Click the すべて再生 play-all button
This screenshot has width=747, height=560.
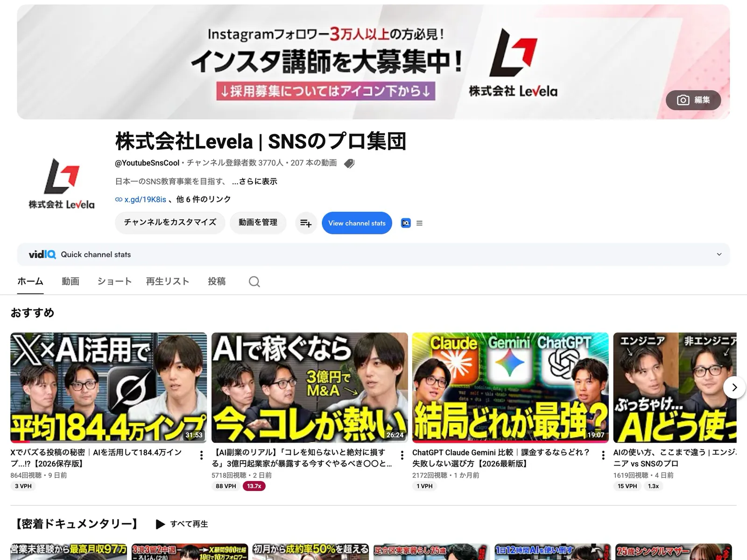(182, 524)
